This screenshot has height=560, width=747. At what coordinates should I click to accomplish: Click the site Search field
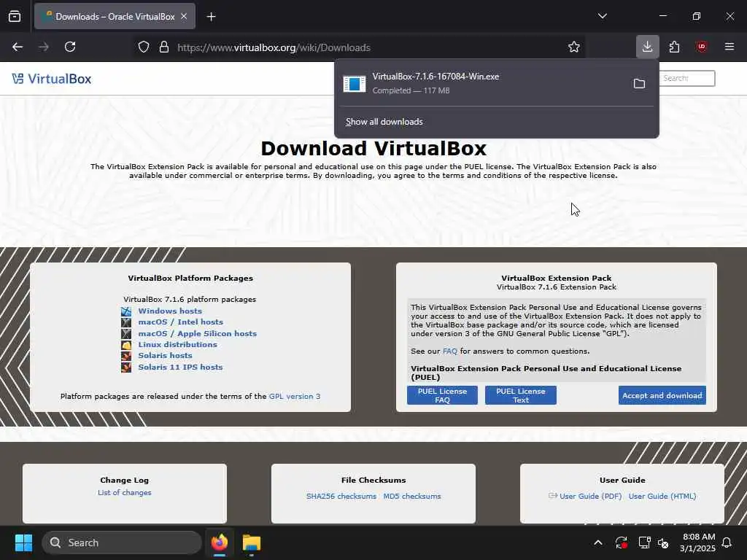(x=687, y=78)
